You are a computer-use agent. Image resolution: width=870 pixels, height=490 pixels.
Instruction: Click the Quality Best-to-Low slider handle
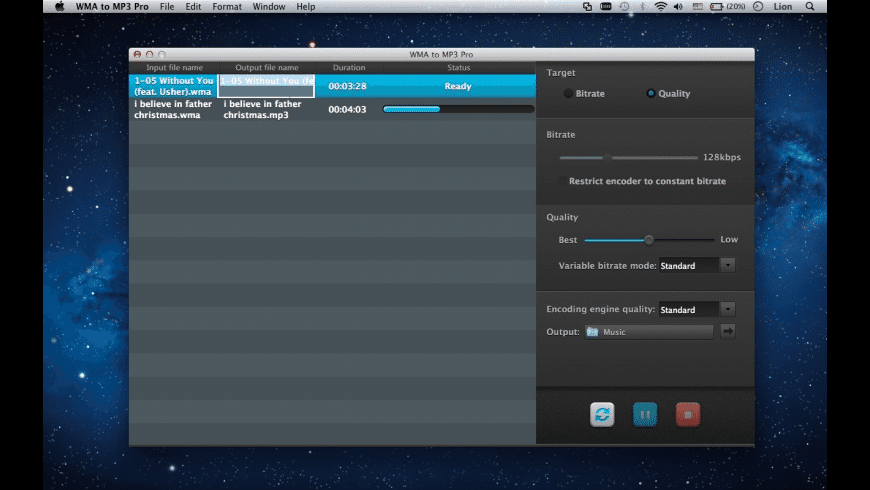click(x=649, y=240)
